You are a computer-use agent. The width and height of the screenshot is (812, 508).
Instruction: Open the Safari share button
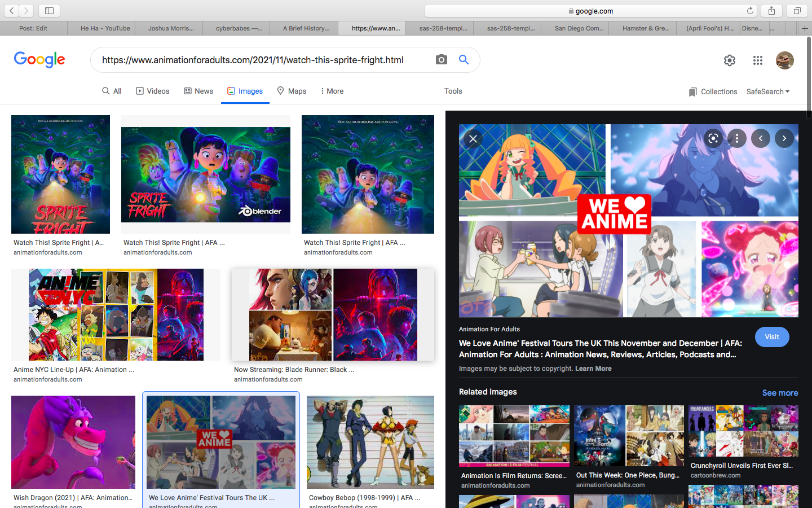click(x=771, y=11)
